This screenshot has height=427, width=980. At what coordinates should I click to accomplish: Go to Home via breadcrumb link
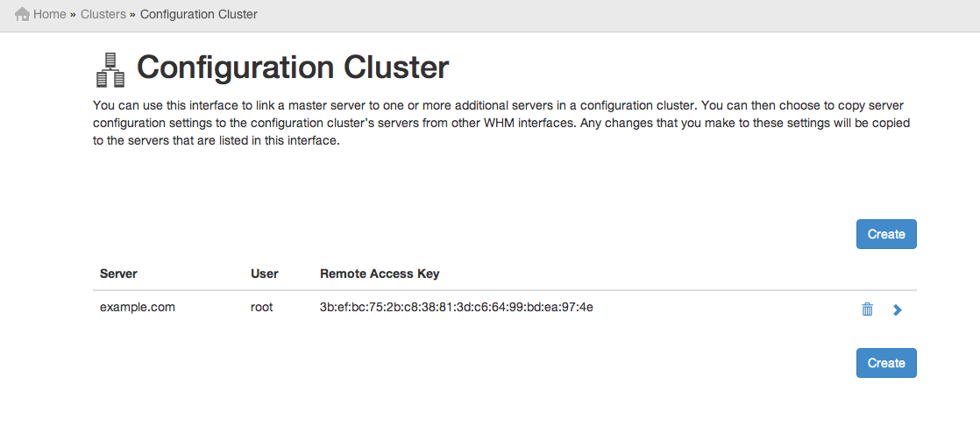49,14
